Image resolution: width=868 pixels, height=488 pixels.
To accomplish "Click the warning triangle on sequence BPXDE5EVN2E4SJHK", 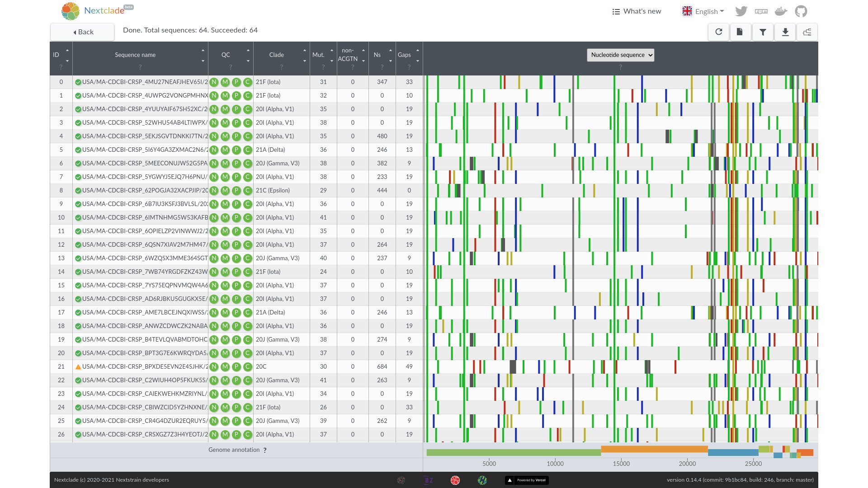I will [78, 366].
